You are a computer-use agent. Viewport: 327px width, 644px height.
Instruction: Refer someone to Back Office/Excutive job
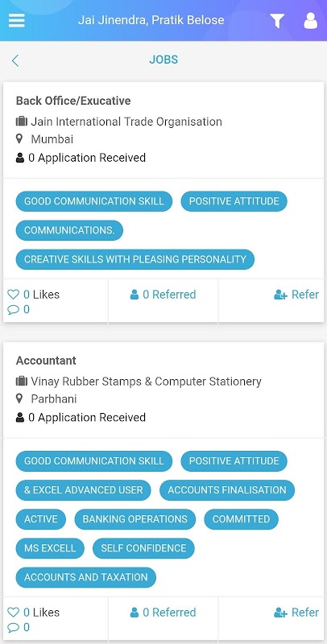coord(296,295)
